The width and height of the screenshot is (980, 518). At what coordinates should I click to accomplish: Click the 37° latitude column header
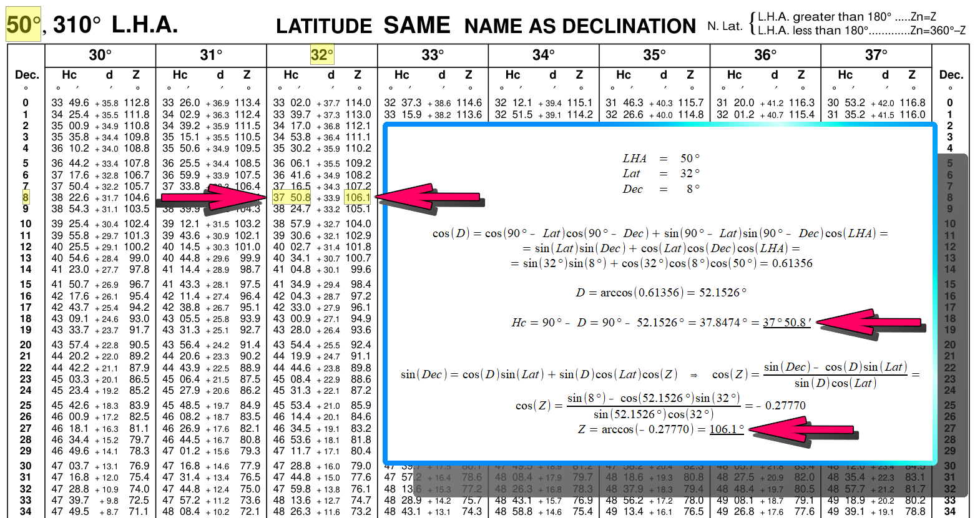[x=876, y=55]
